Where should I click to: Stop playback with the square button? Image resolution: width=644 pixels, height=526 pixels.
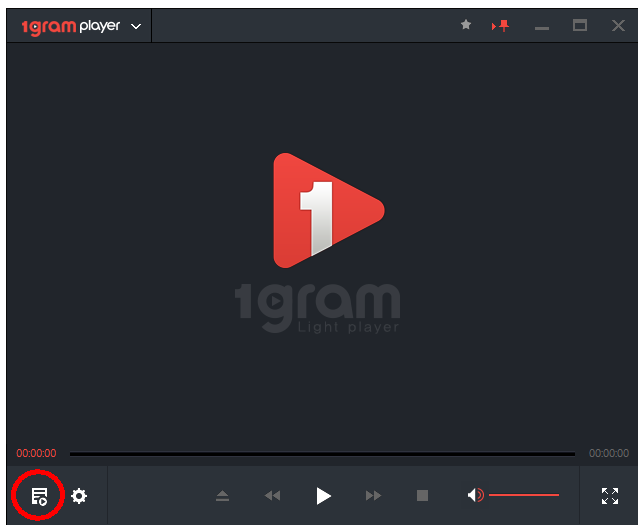pos(422,496)
